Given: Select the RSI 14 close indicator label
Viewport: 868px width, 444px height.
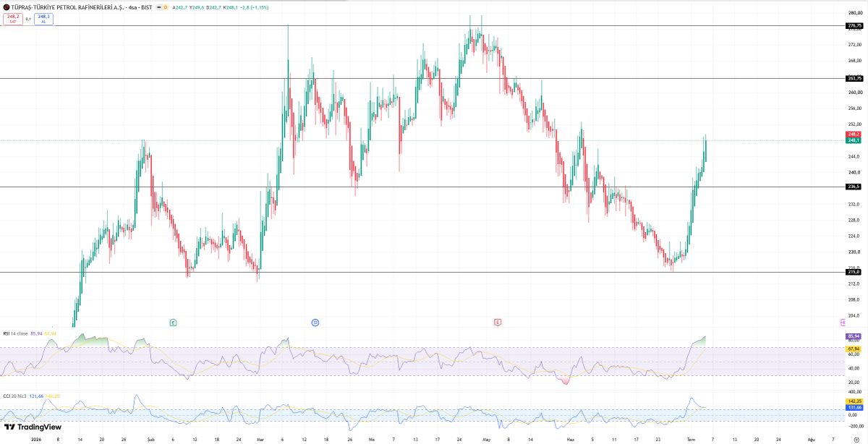Looking at the screenshot, I should tap(16, 333).
